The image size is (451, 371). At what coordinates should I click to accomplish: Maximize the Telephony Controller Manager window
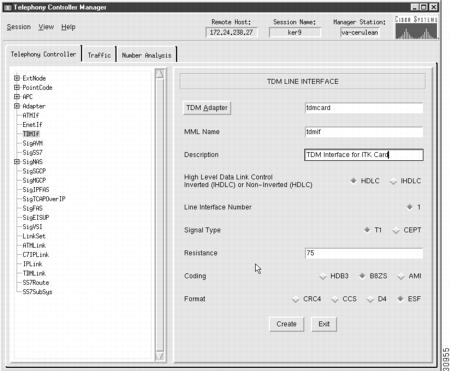424,7
